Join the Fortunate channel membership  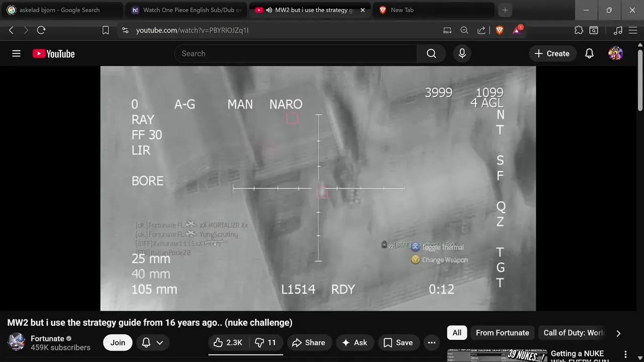click(x=118, y=342)
